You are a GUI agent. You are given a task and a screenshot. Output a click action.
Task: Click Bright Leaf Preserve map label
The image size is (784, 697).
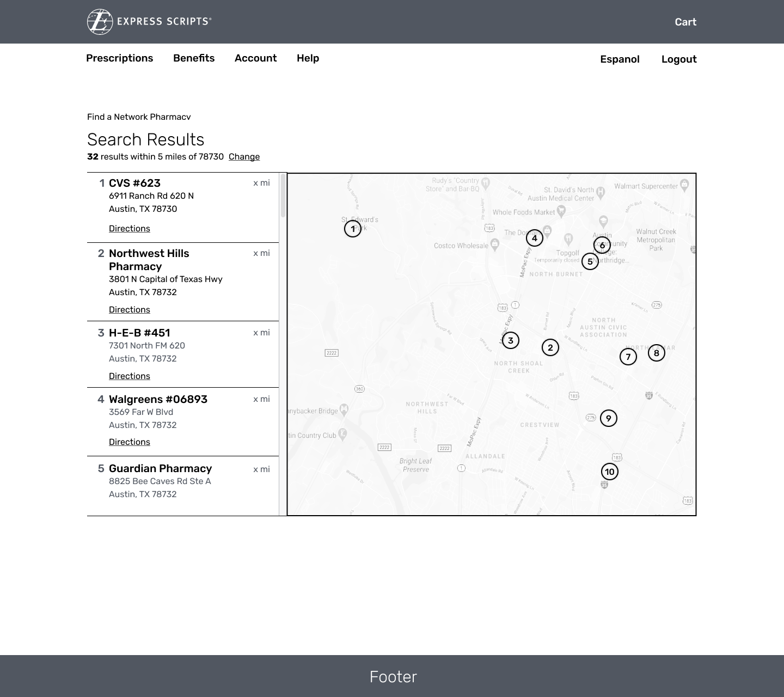click(415, 465)
